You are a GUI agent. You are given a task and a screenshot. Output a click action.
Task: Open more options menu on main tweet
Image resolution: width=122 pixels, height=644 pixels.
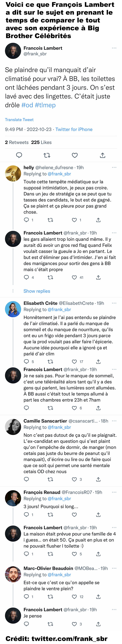click(x=114, y=48)
